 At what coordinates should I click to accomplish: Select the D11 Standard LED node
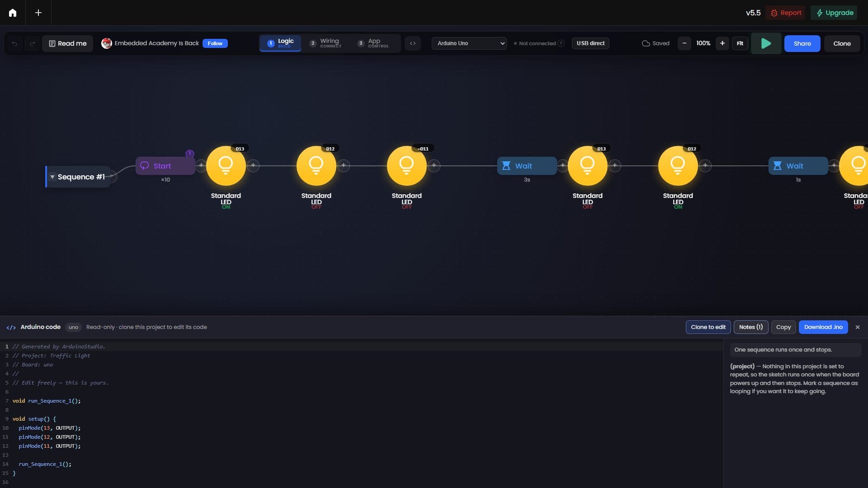click(407, 166)
